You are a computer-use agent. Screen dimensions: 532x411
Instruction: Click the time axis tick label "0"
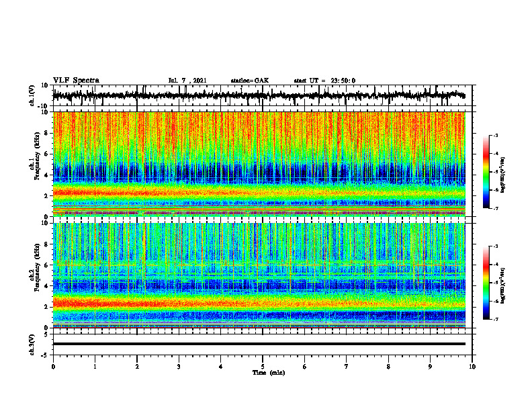coord(53,367)
